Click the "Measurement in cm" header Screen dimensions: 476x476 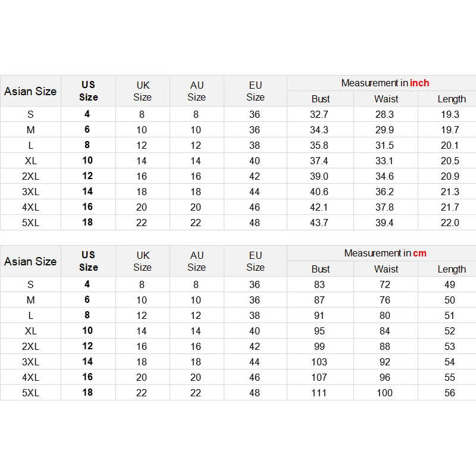(x=385, y=253)
